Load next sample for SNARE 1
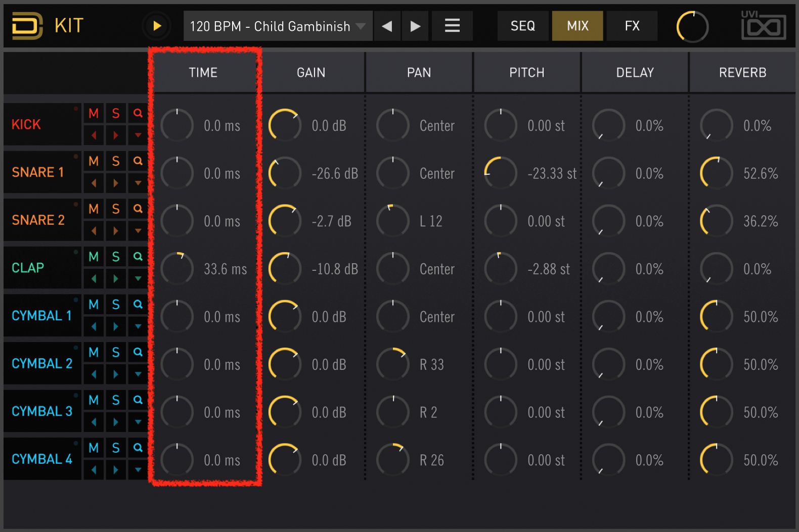Viewport: 799px width, 532px height. [x=116, y=183]
